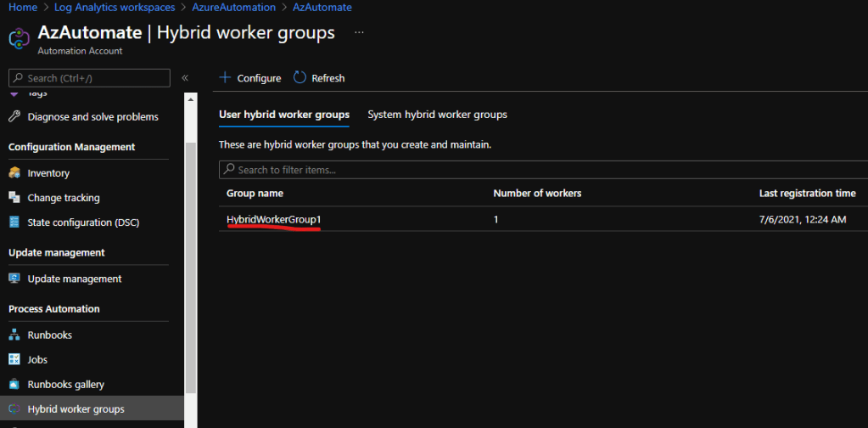Click the Change tracking icon
The width and height of the screenshot is (868, 428).
(14, 198)
